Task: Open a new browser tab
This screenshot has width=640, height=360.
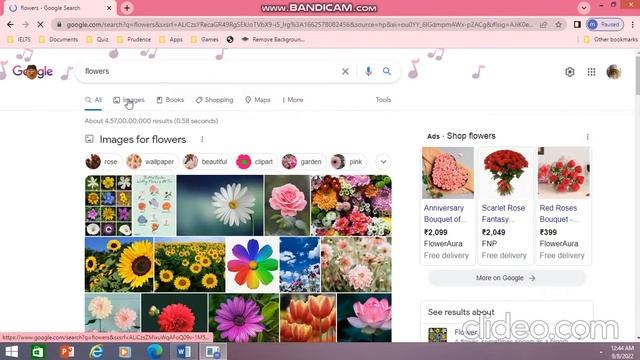Action: [x=127, y=8]
